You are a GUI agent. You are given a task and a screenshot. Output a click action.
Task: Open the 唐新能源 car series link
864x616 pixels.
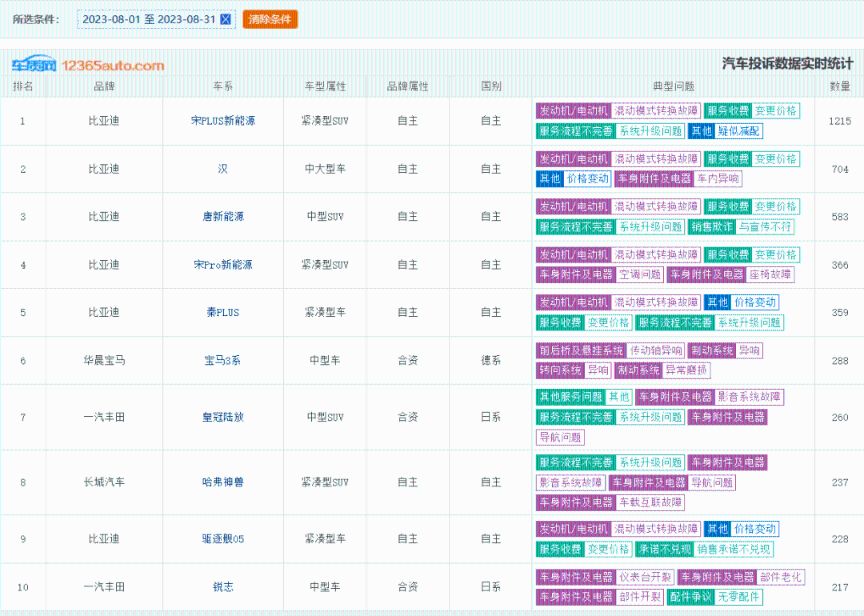click(223, 217)
